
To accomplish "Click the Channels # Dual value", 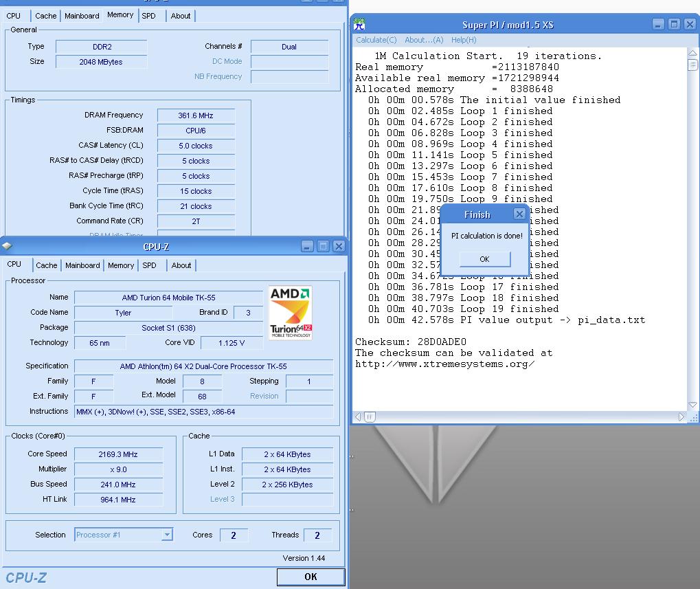I will (x=289, y=47).
